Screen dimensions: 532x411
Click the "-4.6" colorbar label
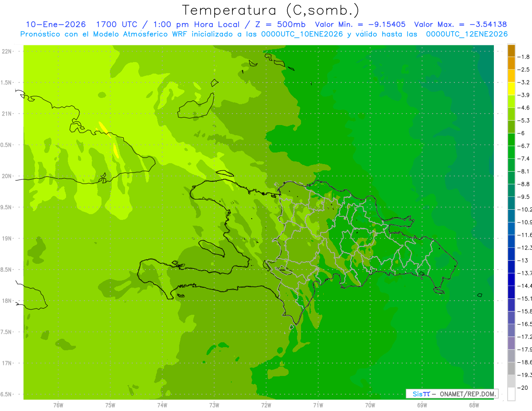tap(524, 108)
